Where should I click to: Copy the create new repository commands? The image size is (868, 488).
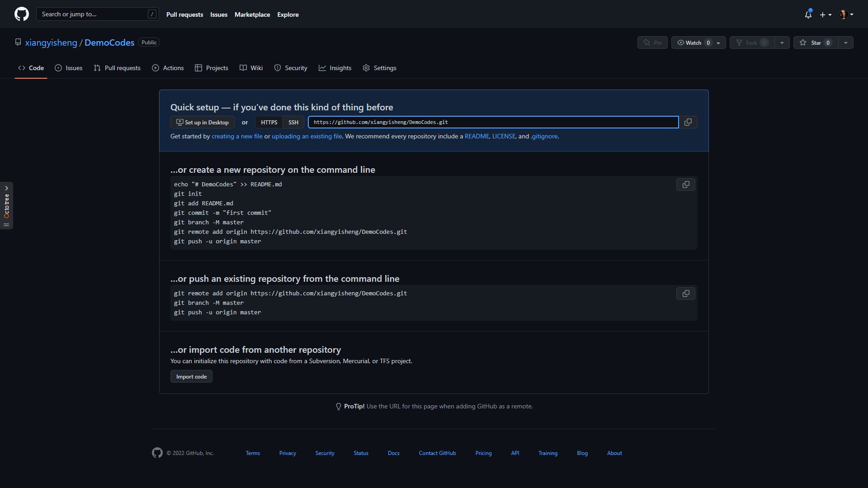[x=686, y=185]
